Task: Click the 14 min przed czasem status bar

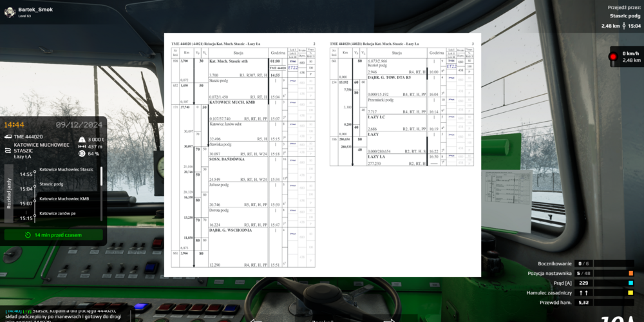Action: pyautogui.click(x=54, y=235)
